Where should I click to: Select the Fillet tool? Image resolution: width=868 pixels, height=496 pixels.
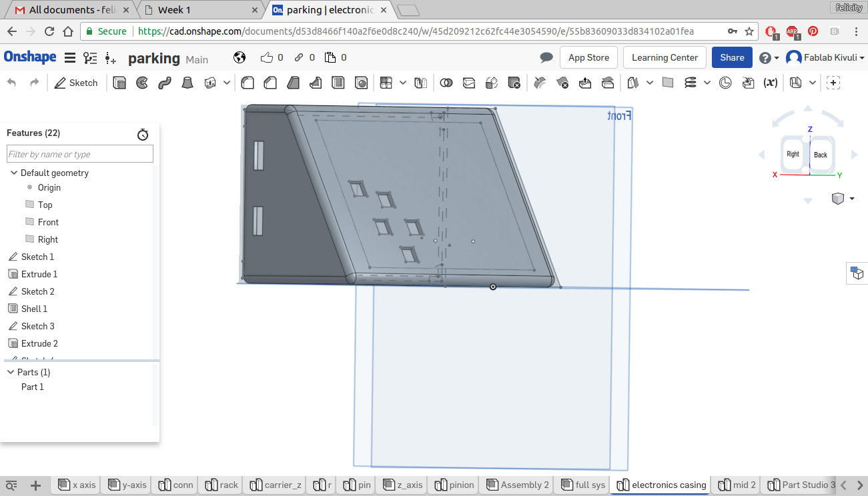[x=248, y=83]
